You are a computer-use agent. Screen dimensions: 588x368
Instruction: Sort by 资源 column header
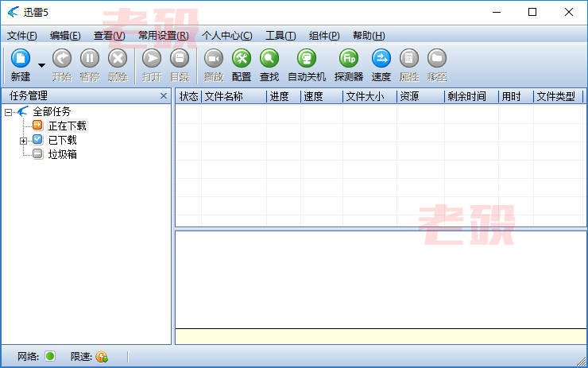point(421,96)
